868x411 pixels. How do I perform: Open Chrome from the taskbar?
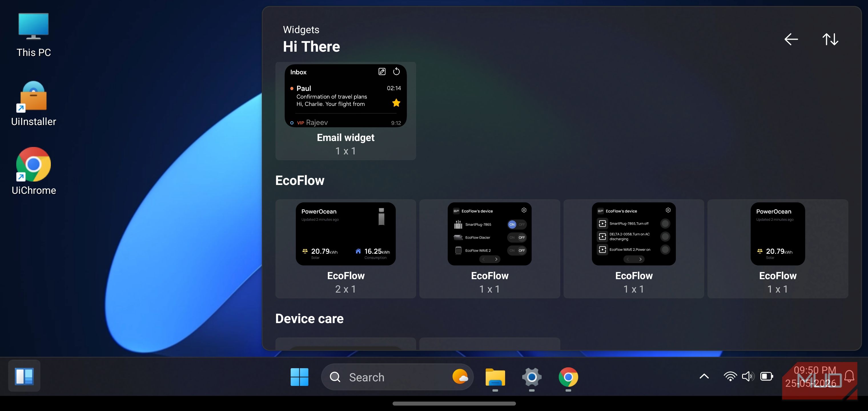point(568,377)
